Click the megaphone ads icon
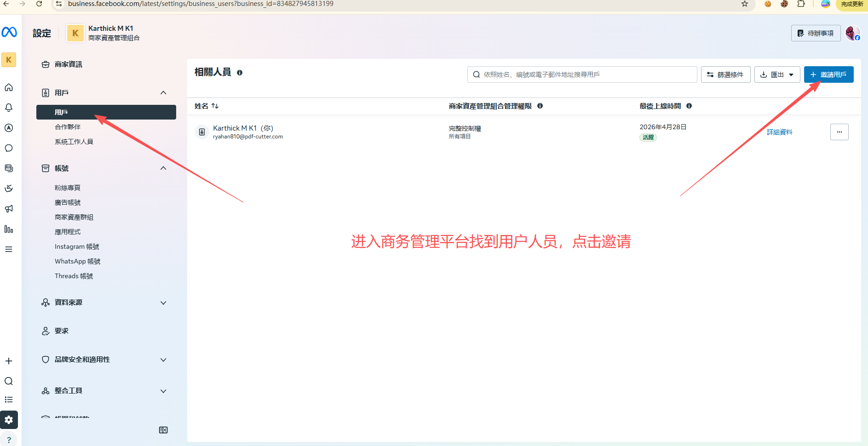868x446 pixels. coord(9,209)
